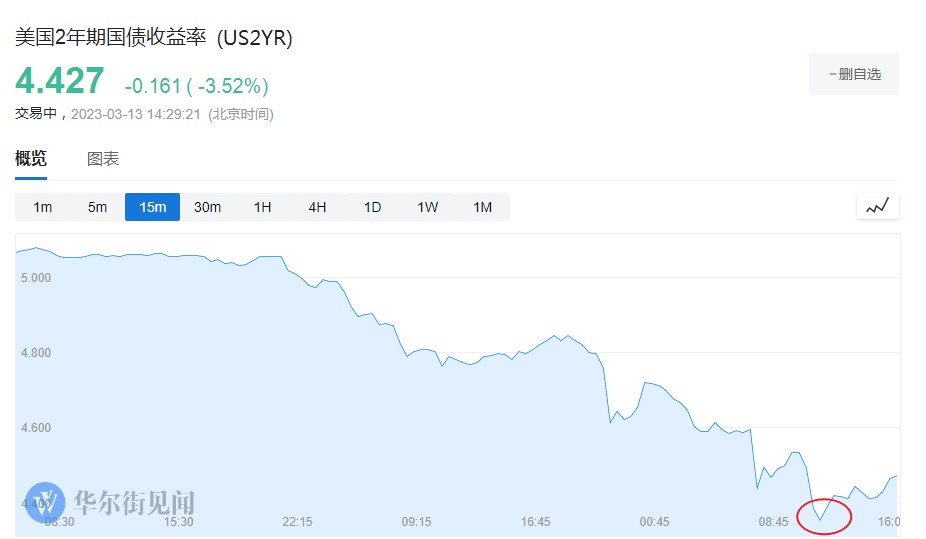The width and height of the screenshot is (926, 539).
Task: Select the 5m timeframe
Action: [97, 207]
